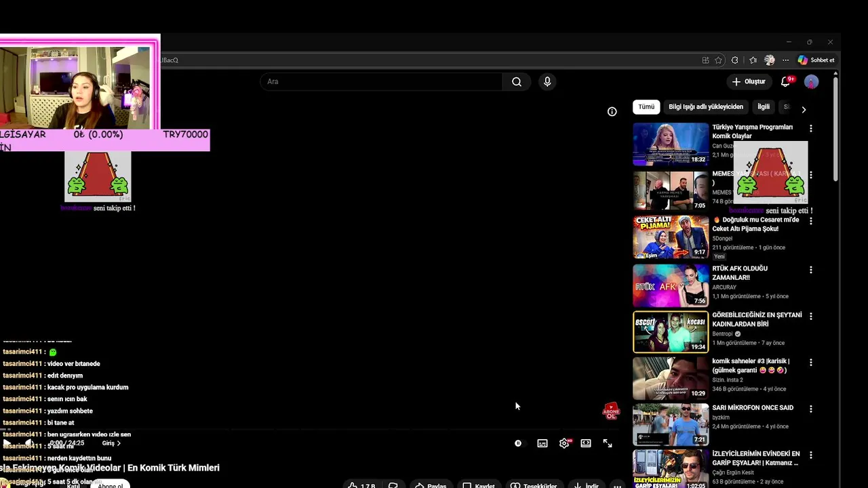
Task: Open options for GÖREBİLECEĞİNİZ EN ŞEYTANİ video
Action: point(810,316)
